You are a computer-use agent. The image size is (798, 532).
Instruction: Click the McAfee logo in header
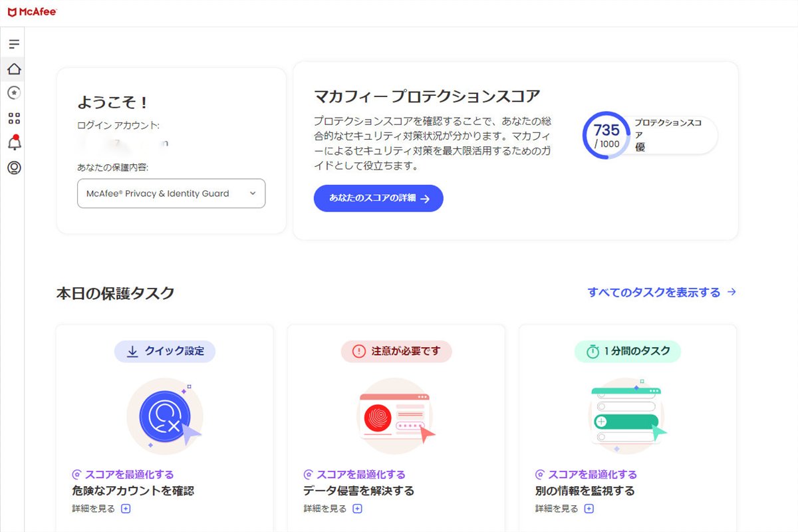32,11
